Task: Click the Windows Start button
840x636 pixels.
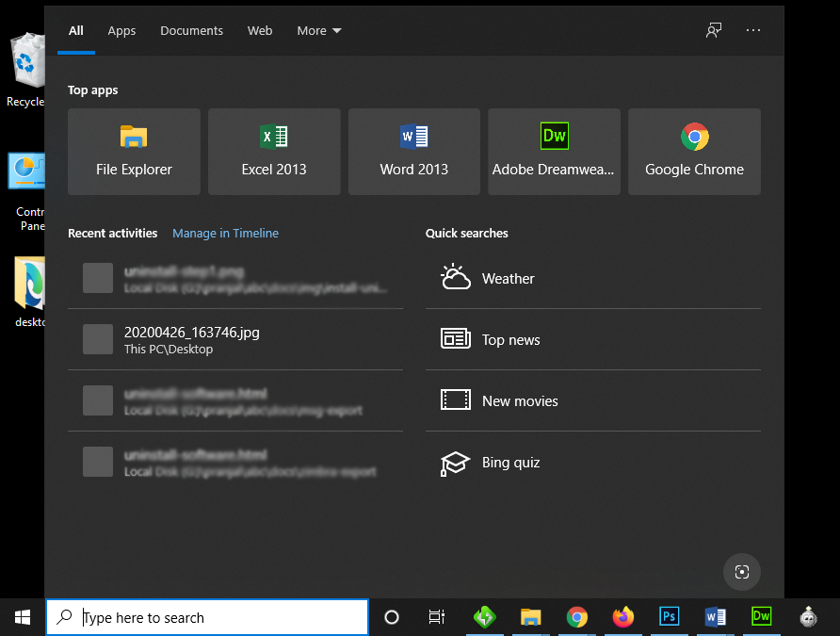Action: 23,617
